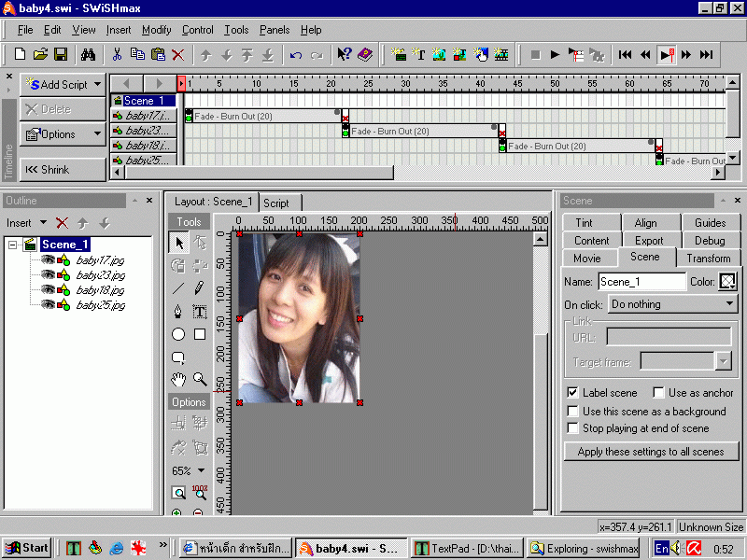Viewport: 747px width, 560px height.
Task: Select the Pen (Bezier) tool
Action: pos(178,311)
